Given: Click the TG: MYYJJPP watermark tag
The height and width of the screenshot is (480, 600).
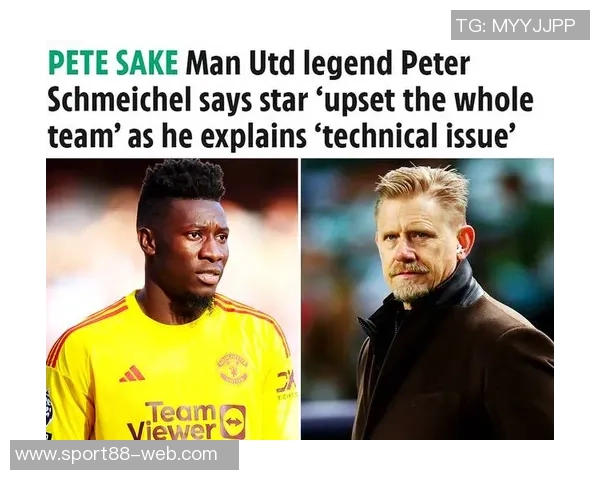Looking at the screenshot, I should 520,25.
